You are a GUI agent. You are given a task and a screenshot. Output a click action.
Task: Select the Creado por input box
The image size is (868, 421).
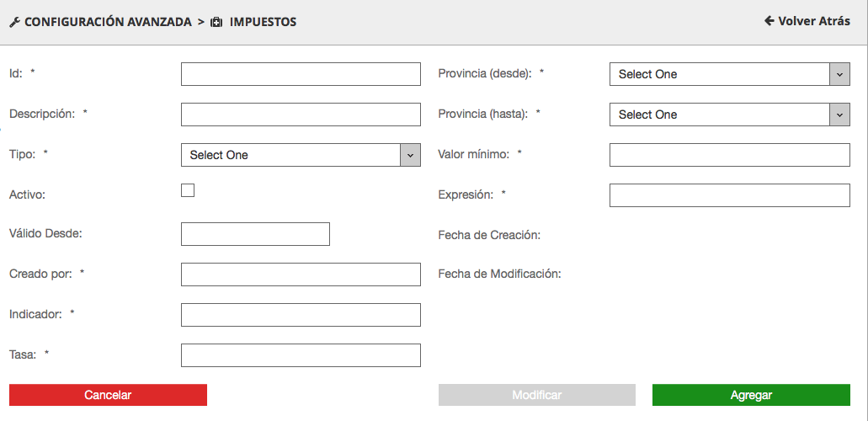tap(301, 274)
